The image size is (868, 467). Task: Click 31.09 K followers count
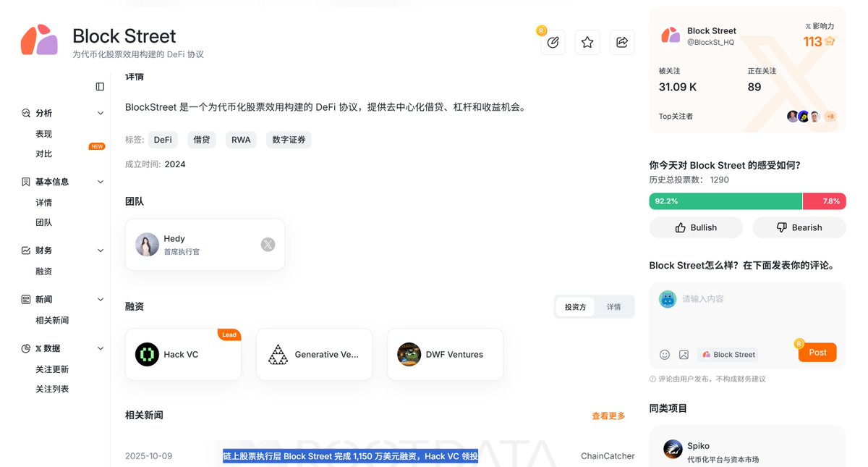click(678, 87)
